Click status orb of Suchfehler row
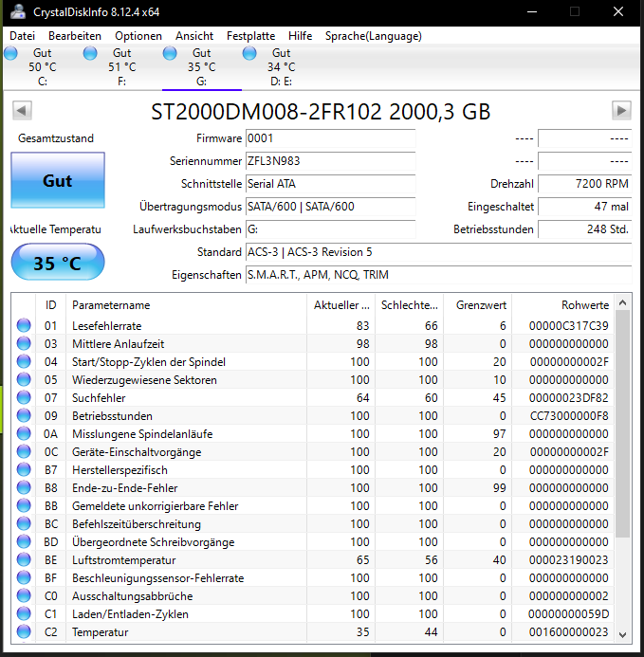This screenshot has height=657, width=644. (24, 397)
